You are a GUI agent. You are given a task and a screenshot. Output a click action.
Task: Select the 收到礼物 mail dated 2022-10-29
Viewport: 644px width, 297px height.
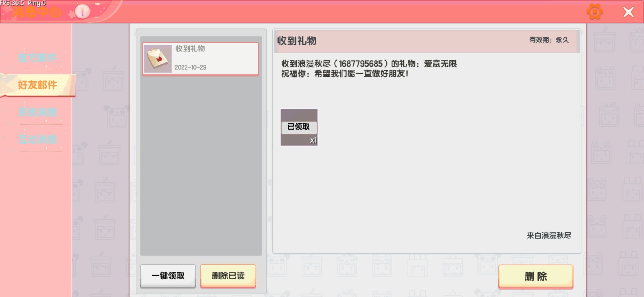(x=215, y=59)
